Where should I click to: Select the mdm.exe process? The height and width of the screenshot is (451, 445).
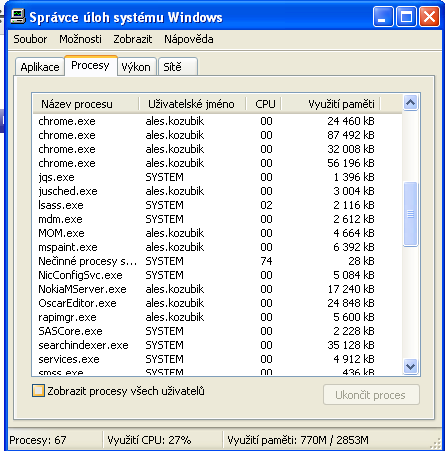(217, 219)
